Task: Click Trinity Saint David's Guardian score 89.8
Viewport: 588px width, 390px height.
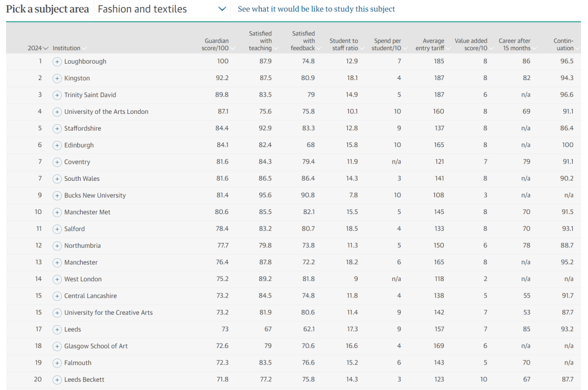Action: pos(222,94)
